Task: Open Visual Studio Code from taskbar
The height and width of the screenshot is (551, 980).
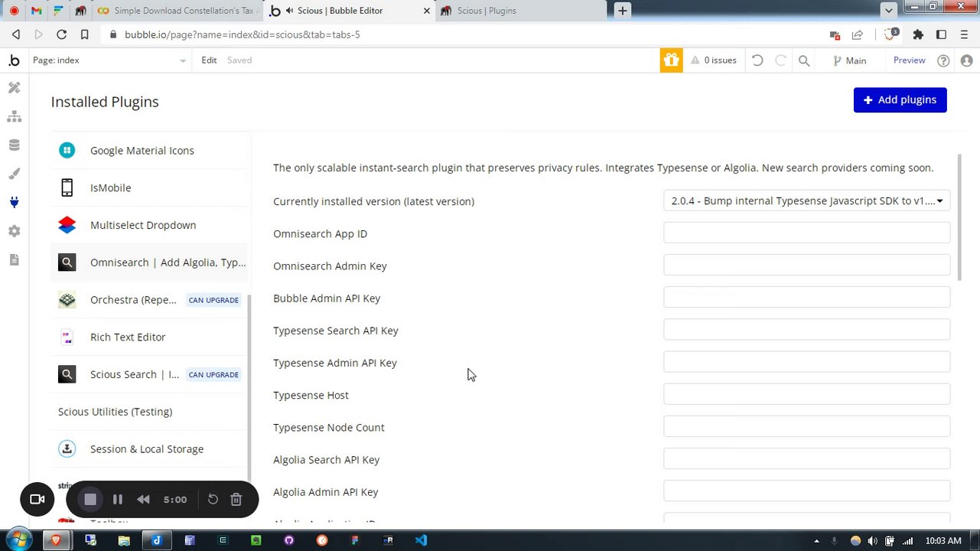Action: [x=421, y=540]
